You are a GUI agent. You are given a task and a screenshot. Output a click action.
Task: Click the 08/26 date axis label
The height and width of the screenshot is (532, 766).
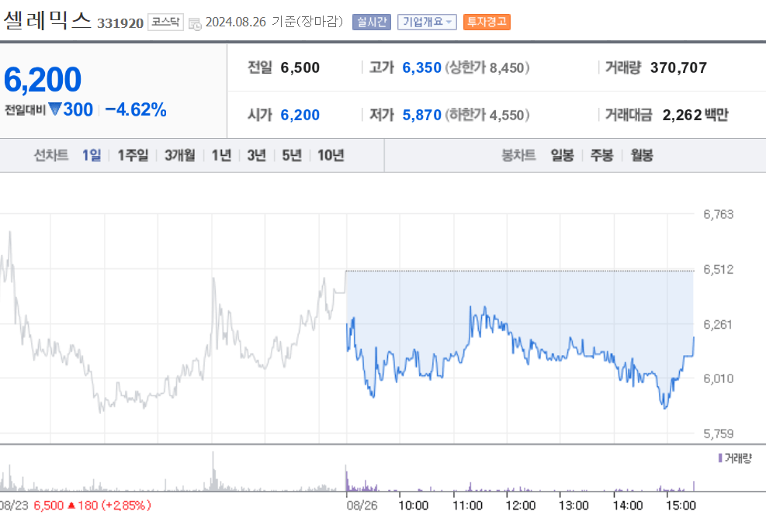pyautogui.click(x=362, y=505)
